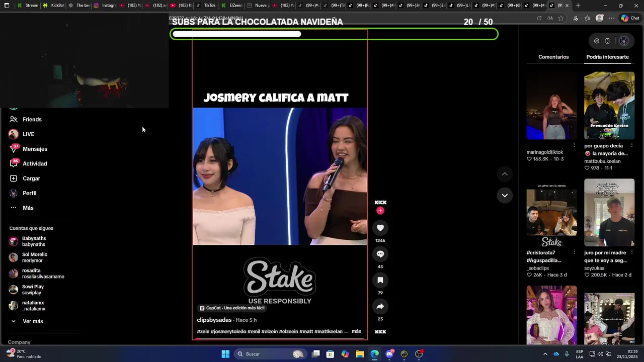The height and width of the screenshot is (362, 644).
Task: Switch to the Podría interesarte tab
Action: [607, 57]
